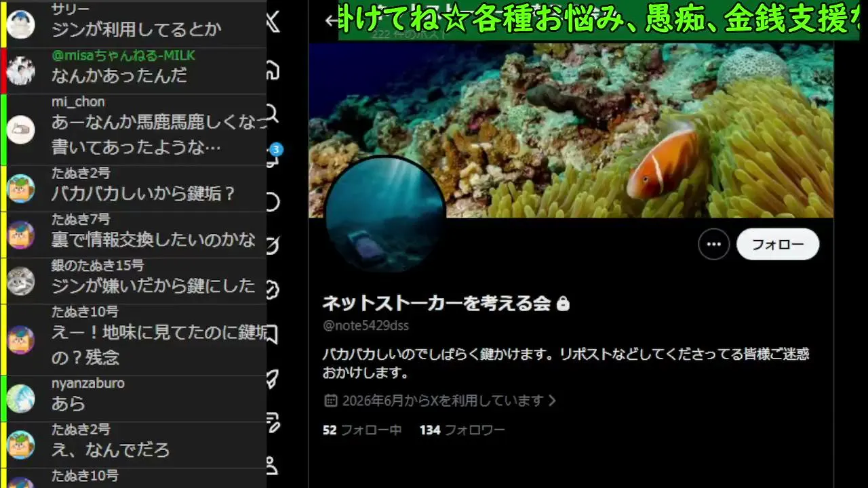
Task: Click the comment 'なんかあったんだ'
Action: 119,75
